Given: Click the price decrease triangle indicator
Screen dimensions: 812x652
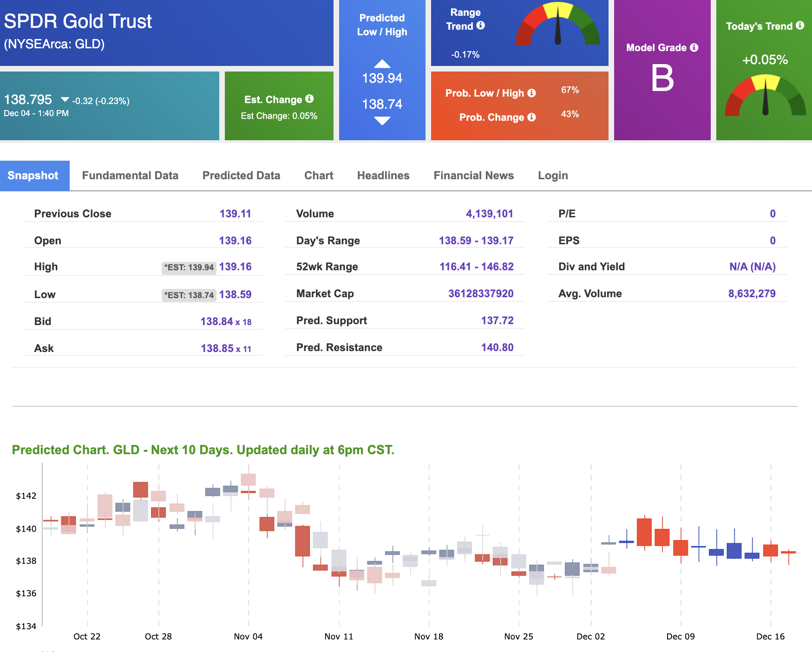Looking at the screenshot, I should point(65,99).
